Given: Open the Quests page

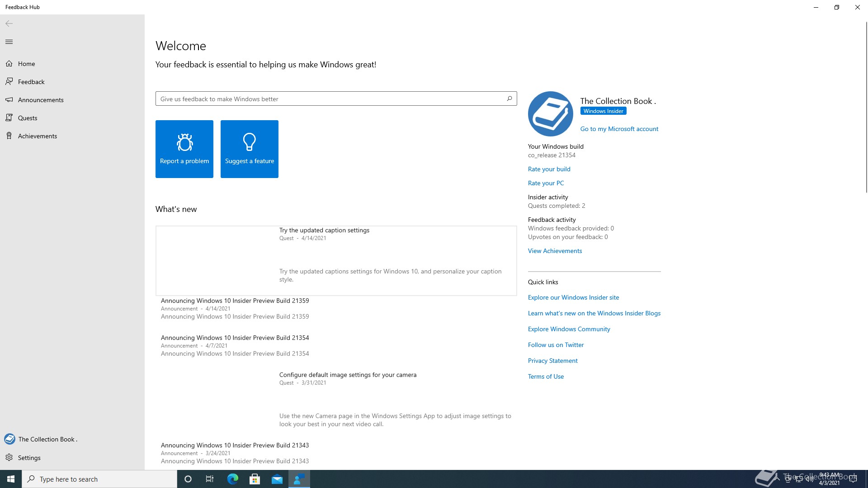Looking at the screenshot, I should (x=72, y=118).
